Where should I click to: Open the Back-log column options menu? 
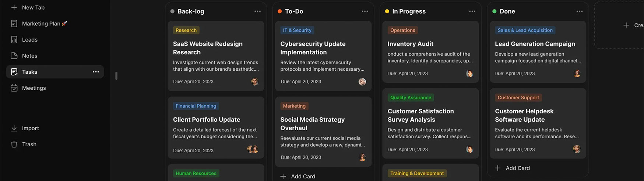tap(257, 11)
